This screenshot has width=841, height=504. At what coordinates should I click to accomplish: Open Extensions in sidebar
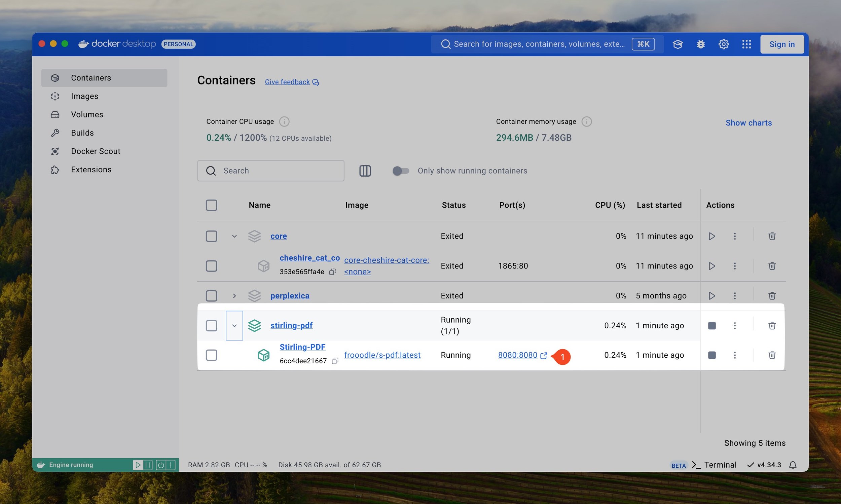(104, 170)
